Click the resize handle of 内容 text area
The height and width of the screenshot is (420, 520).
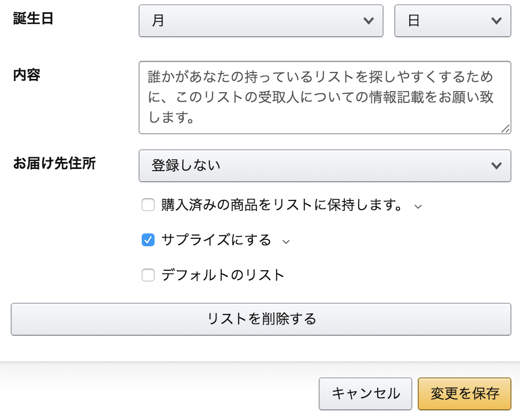pos(506,129)
